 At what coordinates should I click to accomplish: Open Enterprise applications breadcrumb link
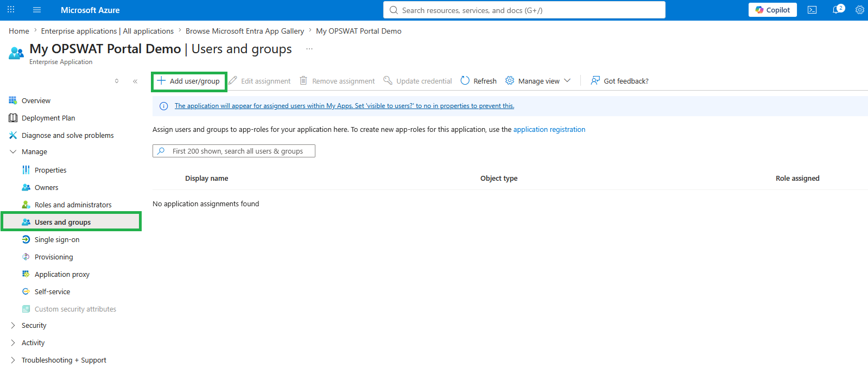click(x=107, y=31)
